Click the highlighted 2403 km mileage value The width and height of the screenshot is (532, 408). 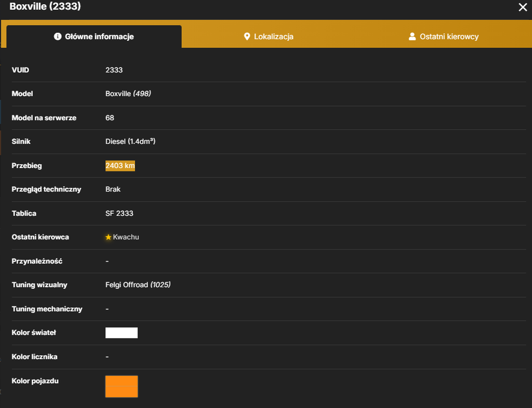point(120,166)
